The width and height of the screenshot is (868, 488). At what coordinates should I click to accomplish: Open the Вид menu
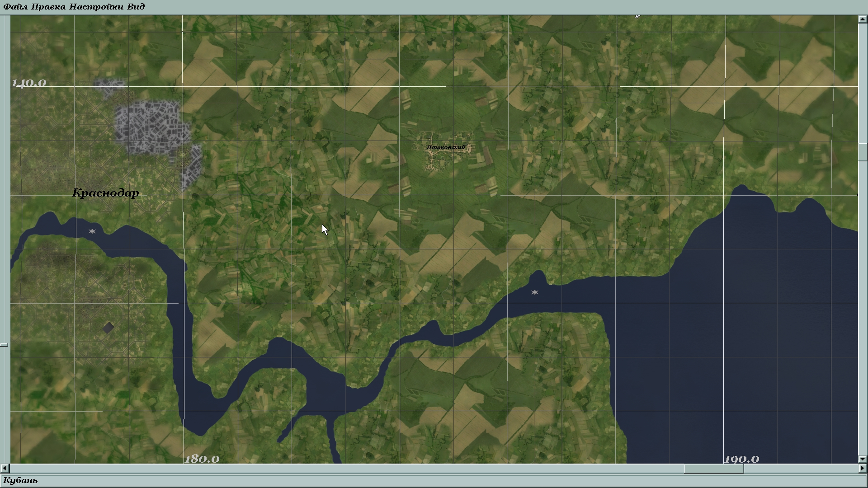pos(136,6)
